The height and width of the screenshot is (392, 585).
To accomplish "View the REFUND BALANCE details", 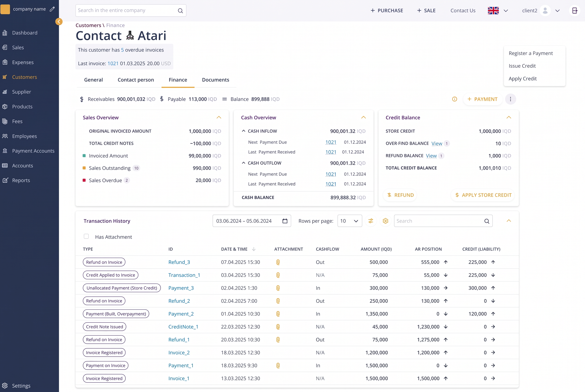I will [431, 156].
